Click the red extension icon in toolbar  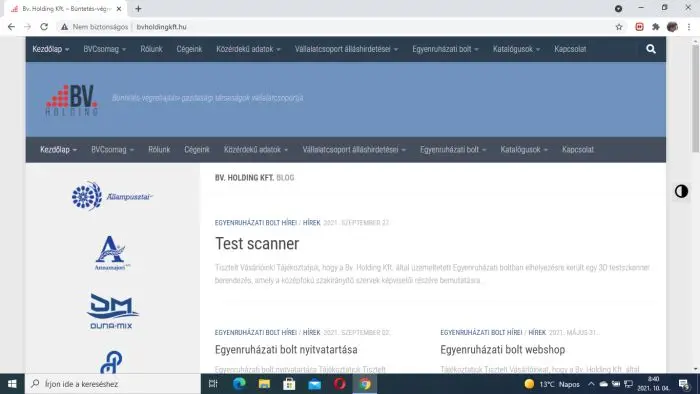click(x=639, y=27)
